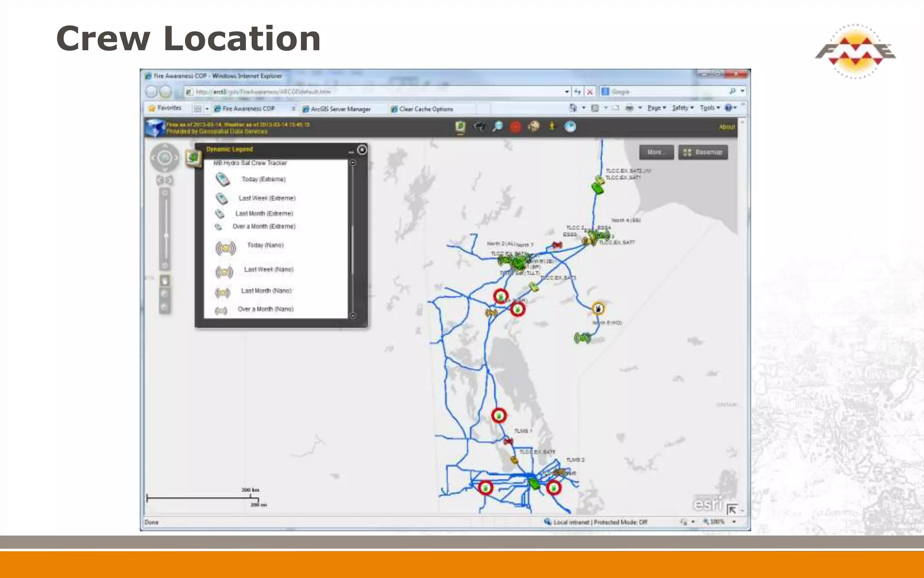Click the red circle toolbar icon

tap(515, 127)
